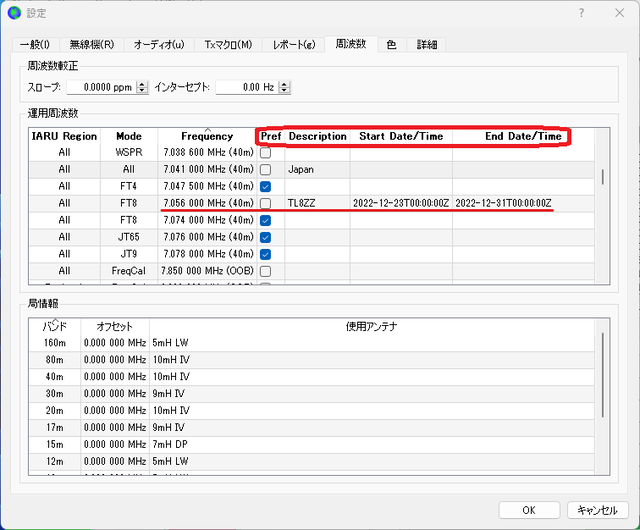
Task: Toggle Pref checkbox for 7.041 000 MHz Japan
Action: coord(266,169)
